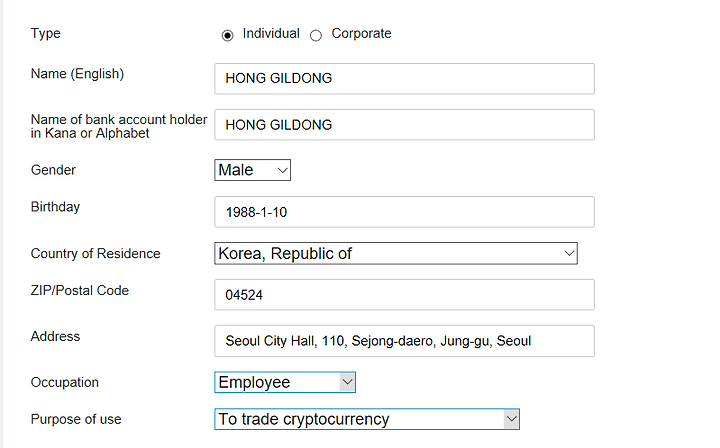Click the bank account holder name field
720x448 pixels.
click(x=404, y=125)
